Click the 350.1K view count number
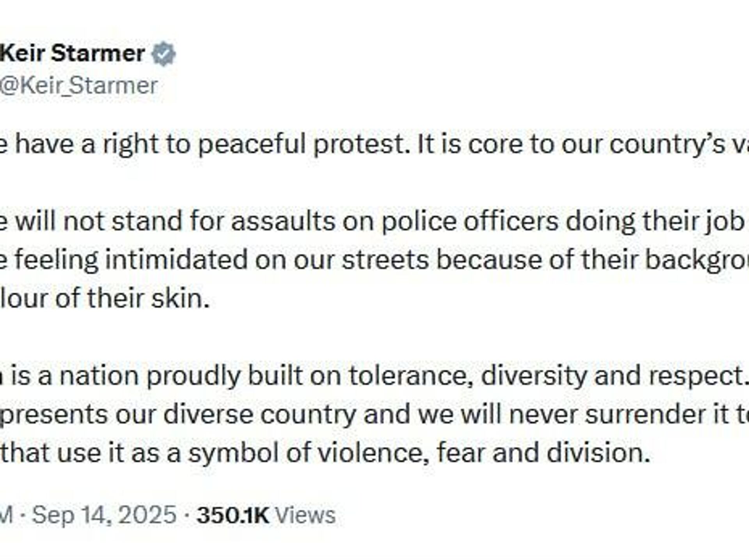 [x=233, y=515]
